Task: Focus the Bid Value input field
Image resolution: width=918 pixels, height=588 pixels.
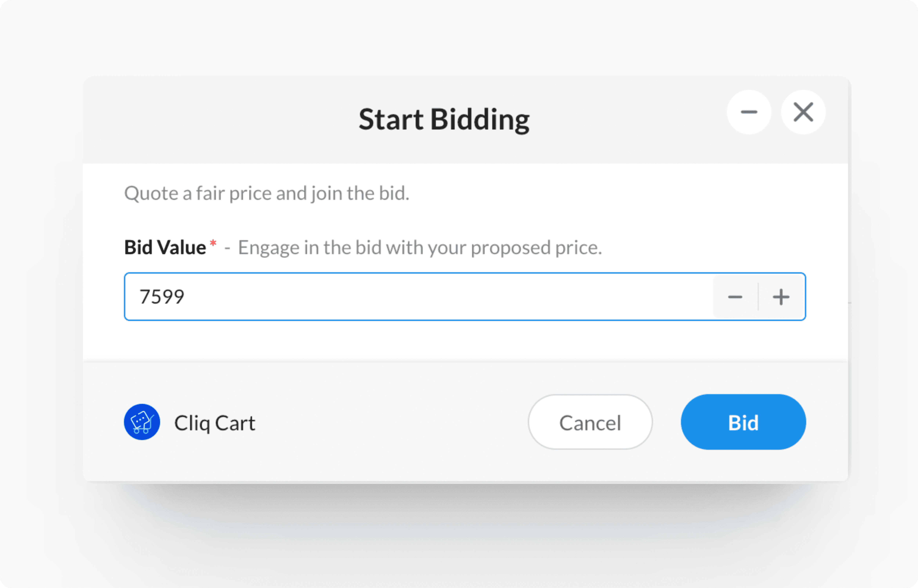Action: (420, 297)
